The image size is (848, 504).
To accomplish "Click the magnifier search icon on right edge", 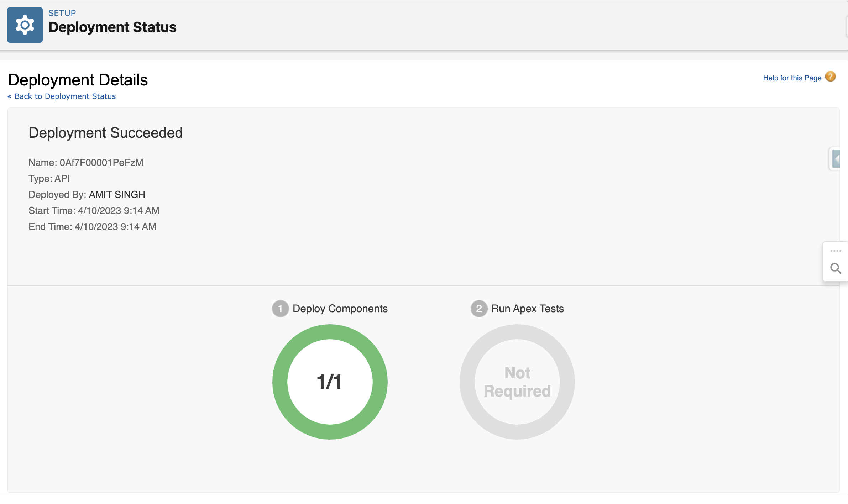I will (836, 268).
